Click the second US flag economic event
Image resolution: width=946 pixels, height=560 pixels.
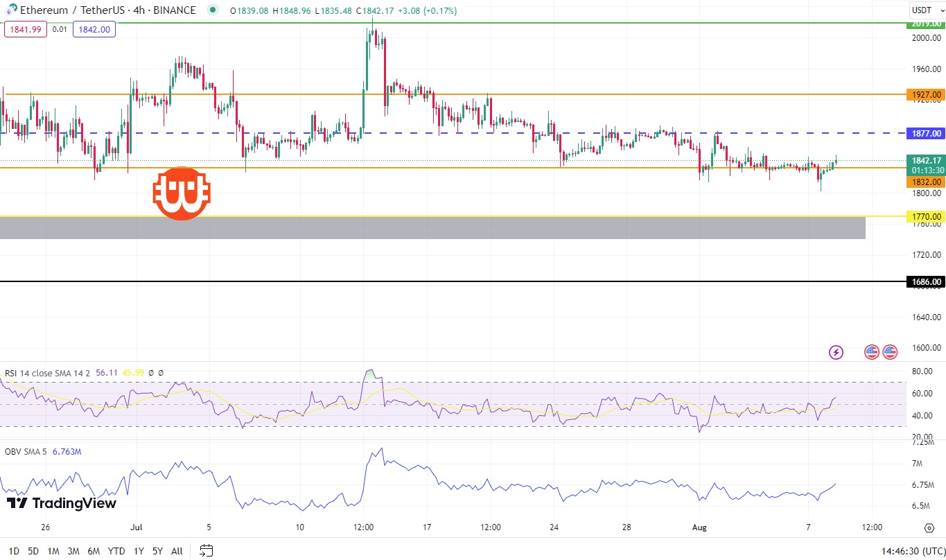pos(890,352)
